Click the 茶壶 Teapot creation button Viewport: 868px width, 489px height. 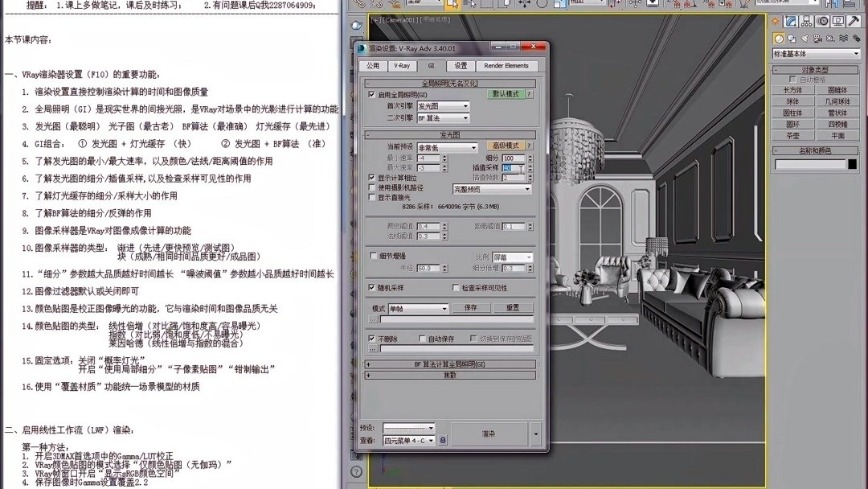(793, 135)
